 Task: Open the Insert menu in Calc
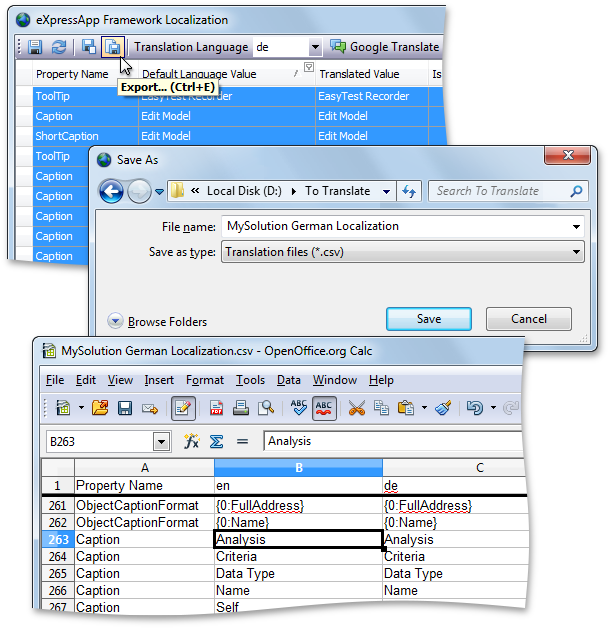click(159, 380)
